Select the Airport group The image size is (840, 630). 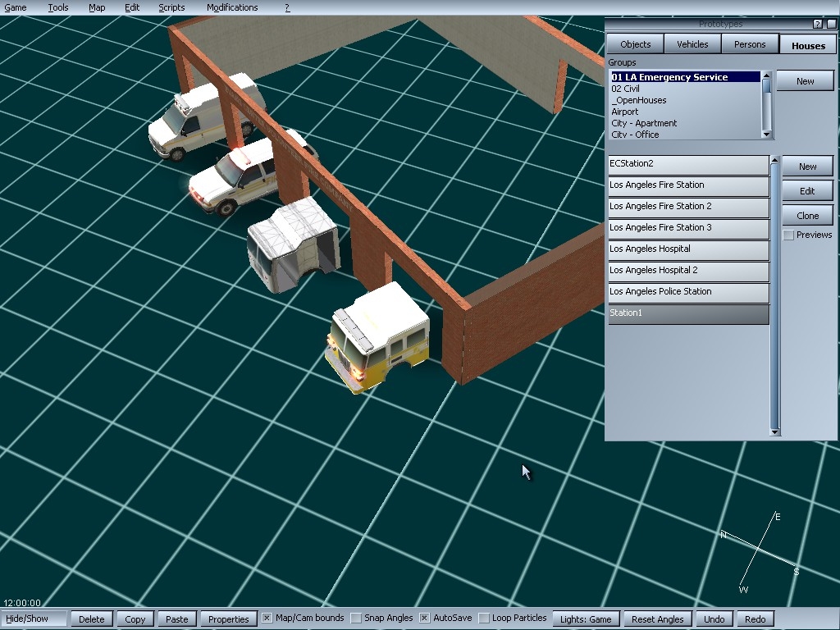pos(685,112)
